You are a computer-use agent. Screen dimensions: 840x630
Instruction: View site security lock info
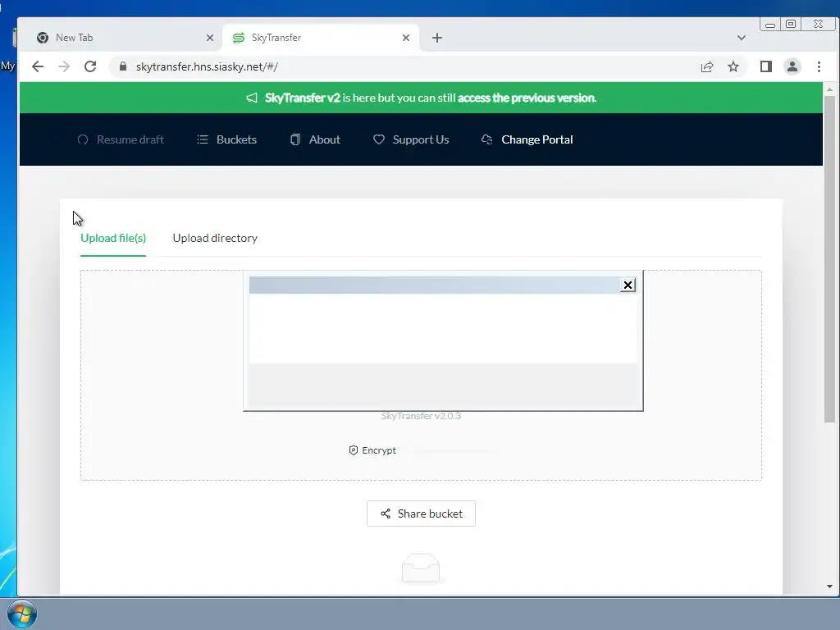point(123,66)
